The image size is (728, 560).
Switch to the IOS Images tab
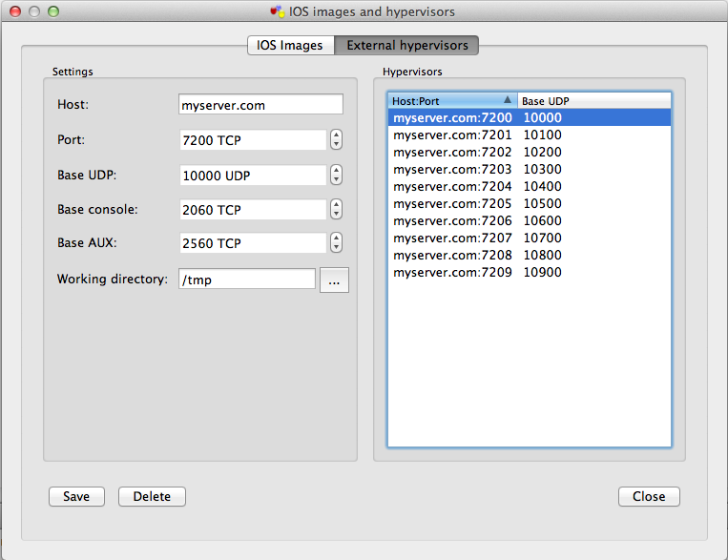pos(290,45)
